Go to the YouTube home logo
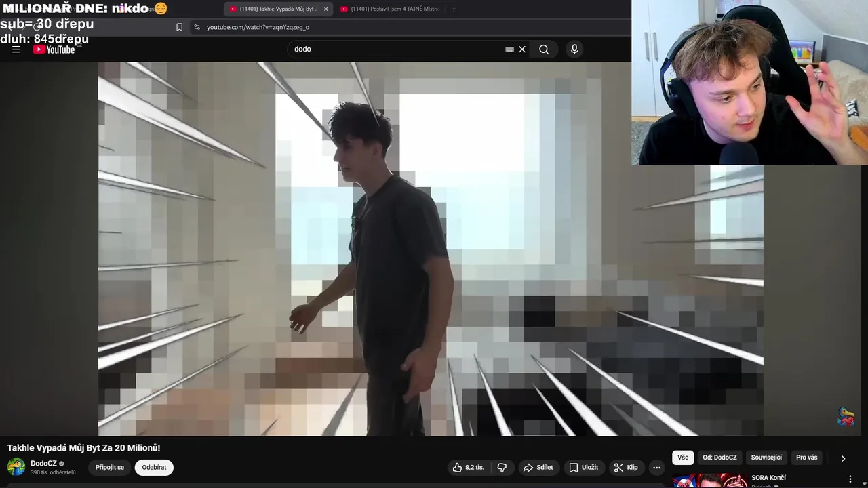The width and height of the screenshot is (868, 488). tap(54, 49)
